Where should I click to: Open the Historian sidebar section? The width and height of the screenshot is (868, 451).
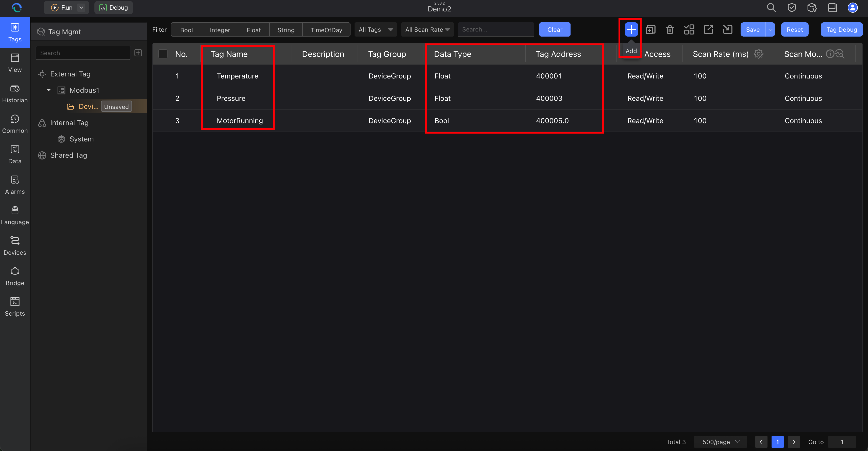[15, 94]
